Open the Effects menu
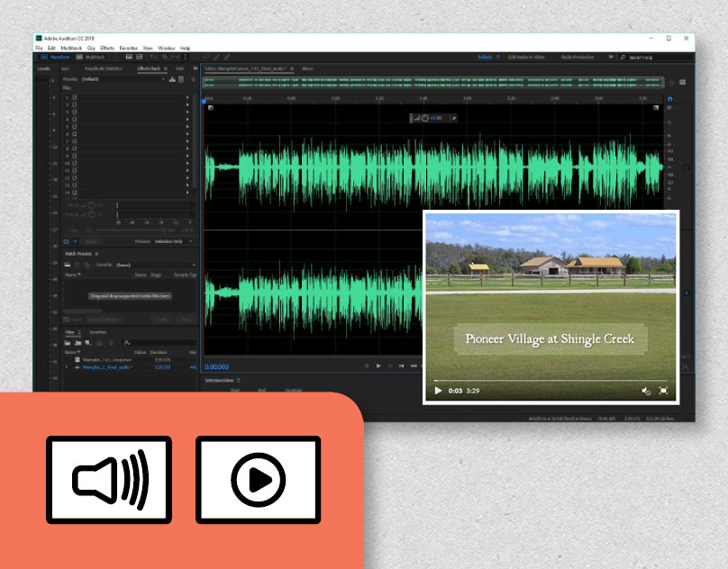 [107, 48]
